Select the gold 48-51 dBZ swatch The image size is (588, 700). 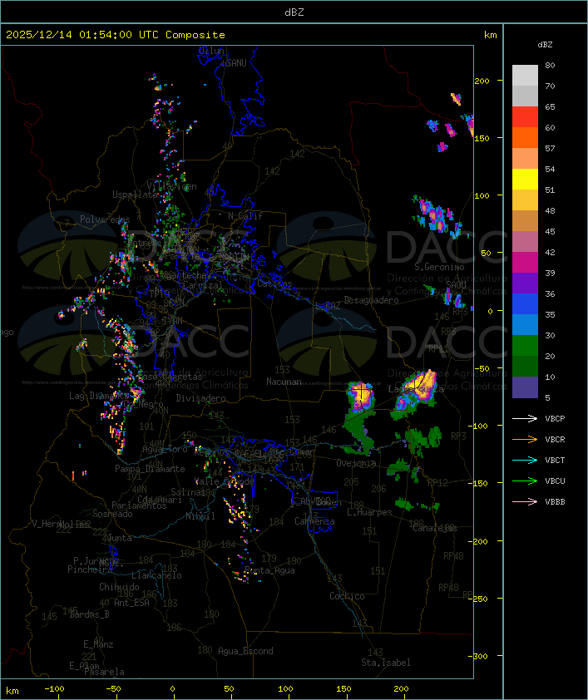(525, 200)
